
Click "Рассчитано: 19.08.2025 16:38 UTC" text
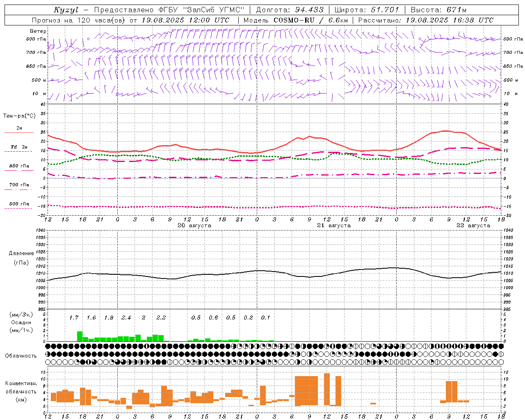point(426,20)
